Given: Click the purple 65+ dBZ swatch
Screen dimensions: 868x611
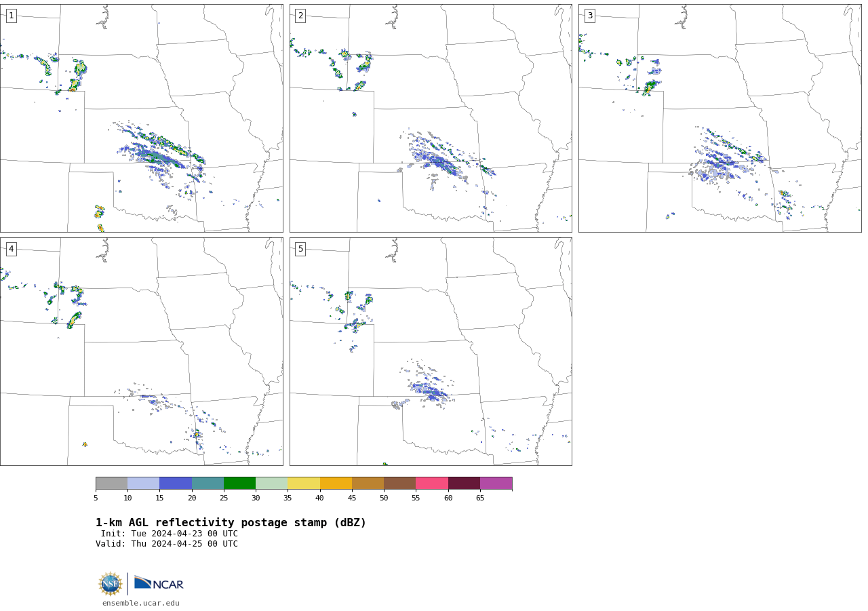Looking at the screenshot, I should click(x=496, y=484).
